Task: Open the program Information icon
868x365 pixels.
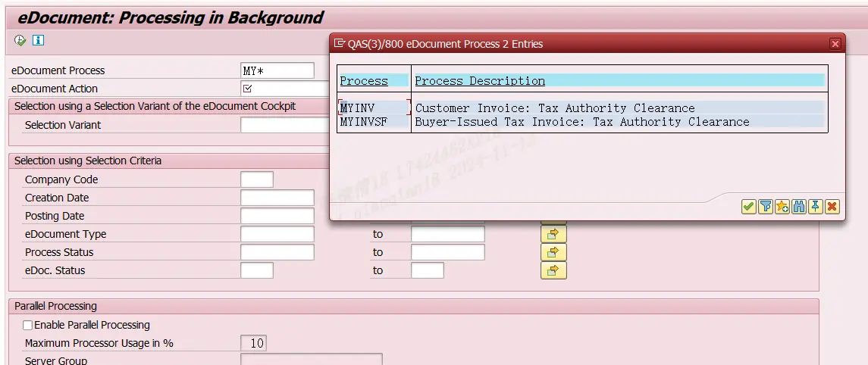Action: (x=38, y=40)
